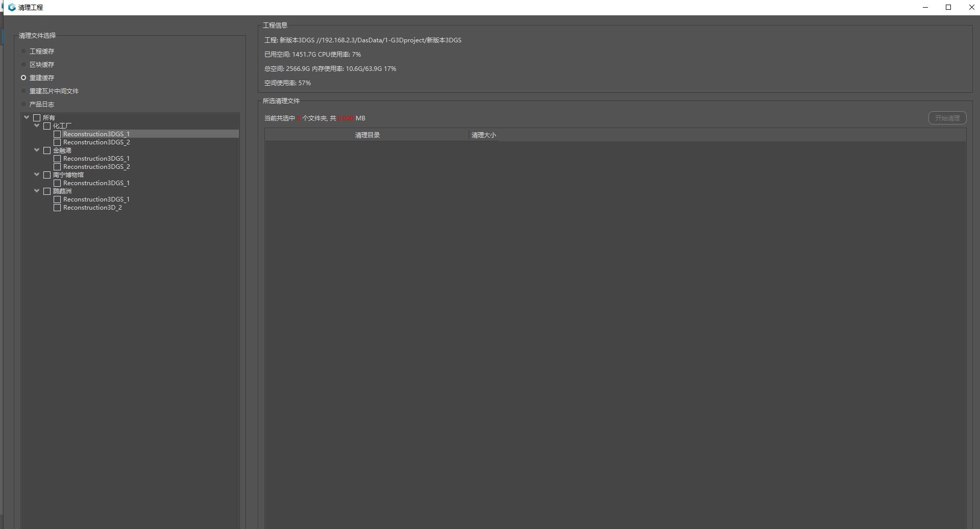Image resolution: width=980 pixels, height=529 pixels.
Task: Click the 清理目录 column header
Action: (367, 135)
